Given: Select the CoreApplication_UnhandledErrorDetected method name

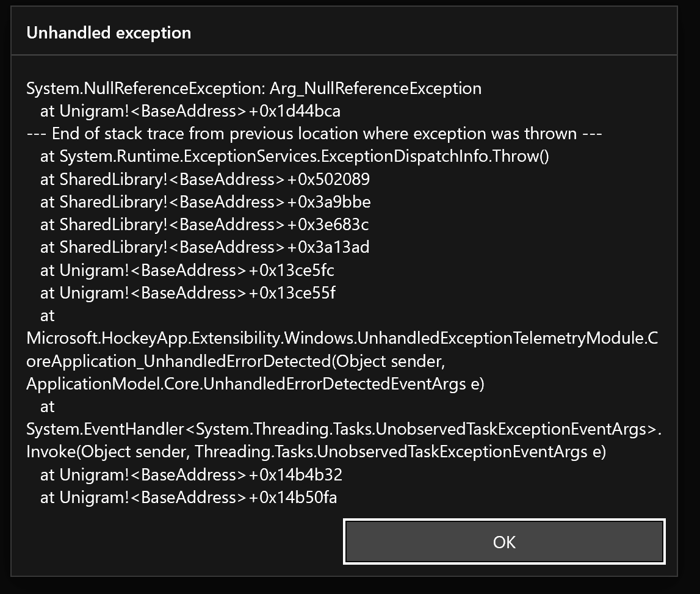Looking at the screenshot, I should pos(183,360).
